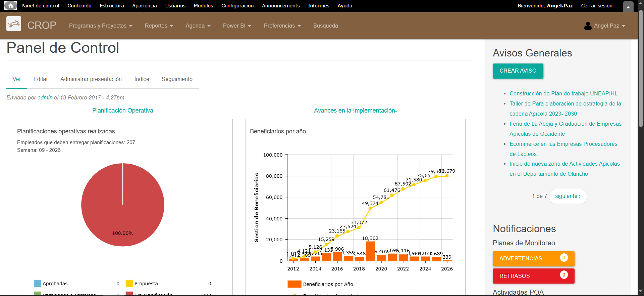Collapse the admin toolbar with the arrow icon

point(628,6)
